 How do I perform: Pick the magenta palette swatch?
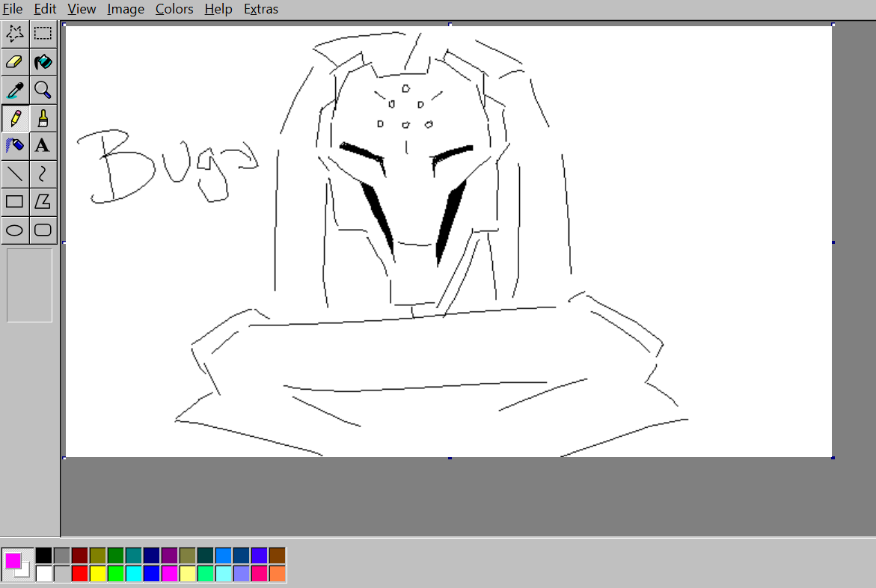pyautogui.click(x=169, y=574)
